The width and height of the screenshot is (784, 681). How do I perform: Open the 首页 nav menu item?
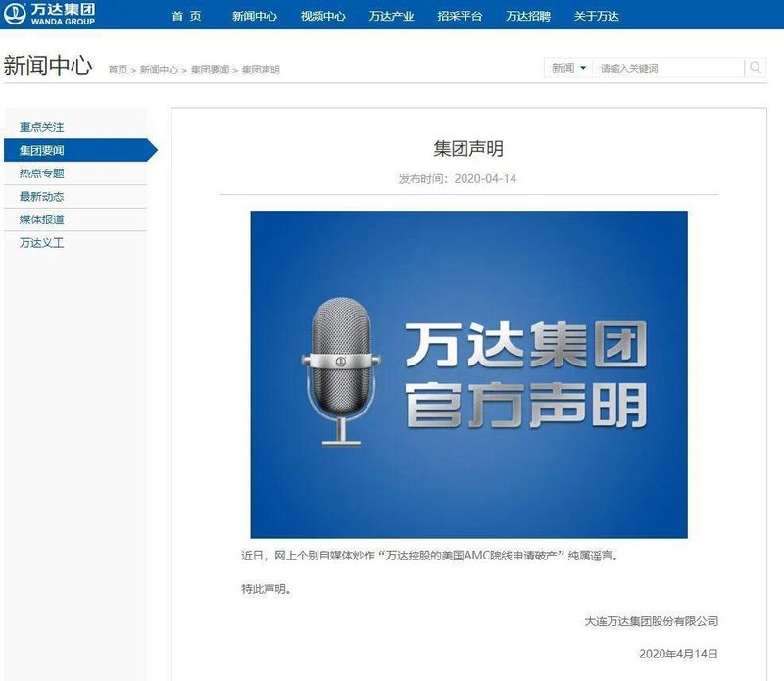(186, 16)
